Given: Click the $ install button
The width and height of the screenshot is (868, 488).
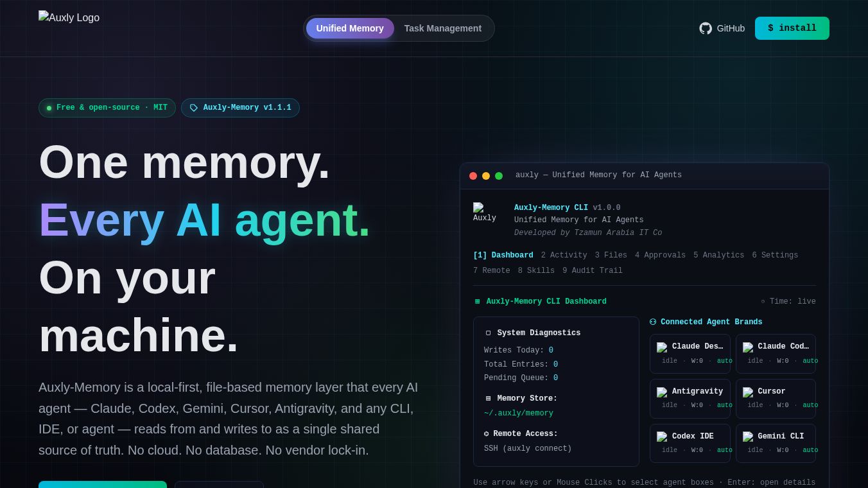Looking at the screenshot, I should pyautogui.click(x=792, y=28).
